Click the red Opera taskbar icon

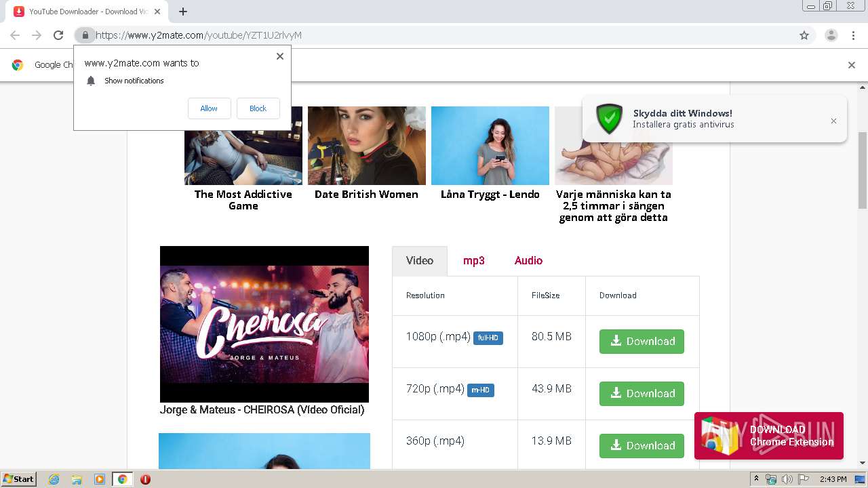pyautogui.click(x=145, y=479)
